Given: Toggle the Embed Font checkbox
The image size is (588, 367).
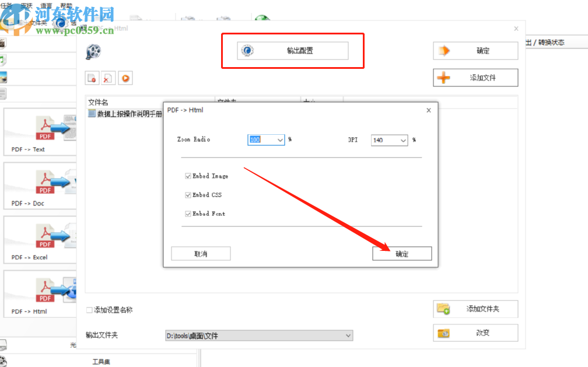Looking at the screenshot, I should (188, 214).
